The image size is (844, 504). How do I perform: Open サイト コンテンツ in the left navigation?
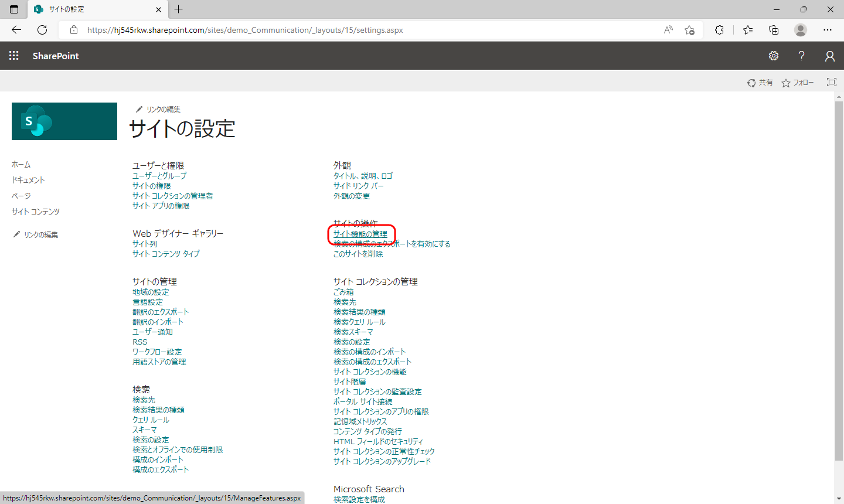pos(36,212)
